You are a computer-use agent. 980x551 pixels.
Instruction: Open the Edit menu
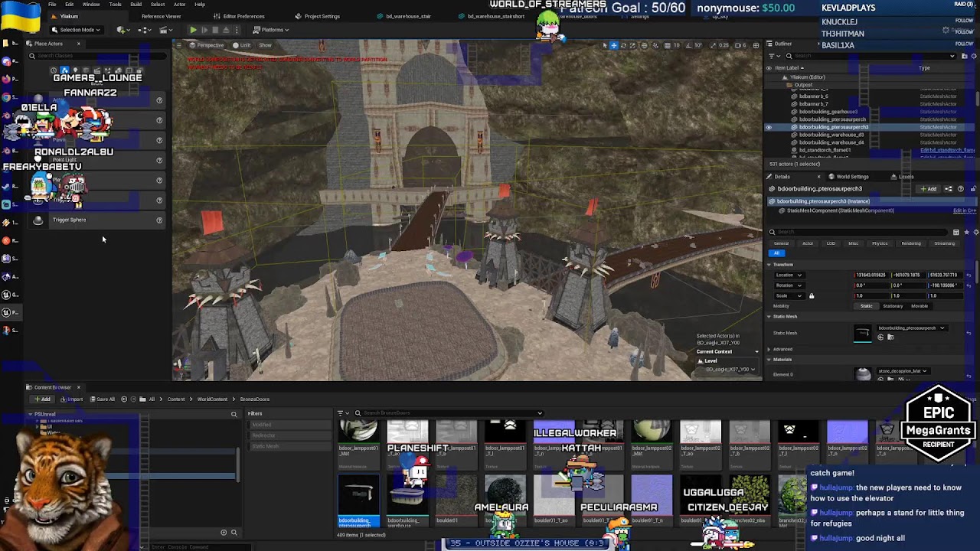[69, 4]
